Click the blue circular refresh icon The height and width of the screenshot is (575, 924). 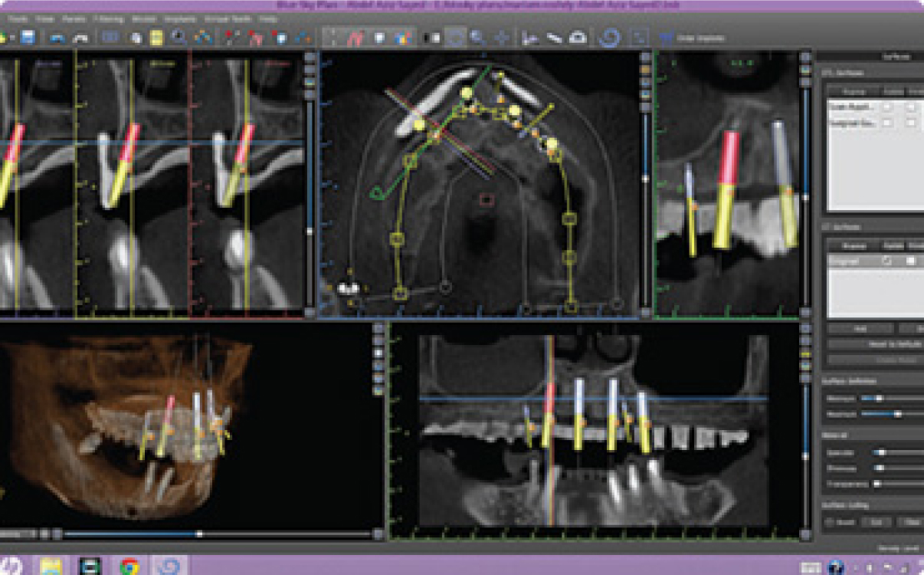click(x=609, y=37)
